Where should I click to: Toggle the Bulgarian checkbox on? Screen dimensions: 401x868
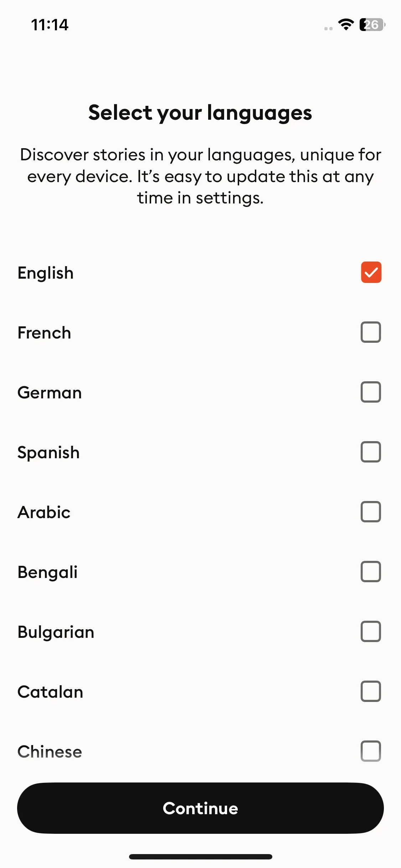click(x=371, y=632)
